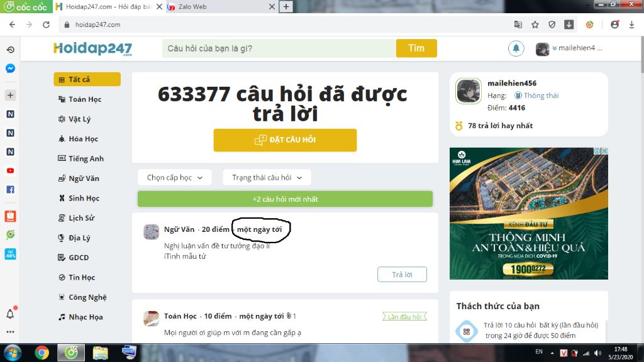
Task: Close the Zalo Web tab
Action: click(x=272, y=6)
